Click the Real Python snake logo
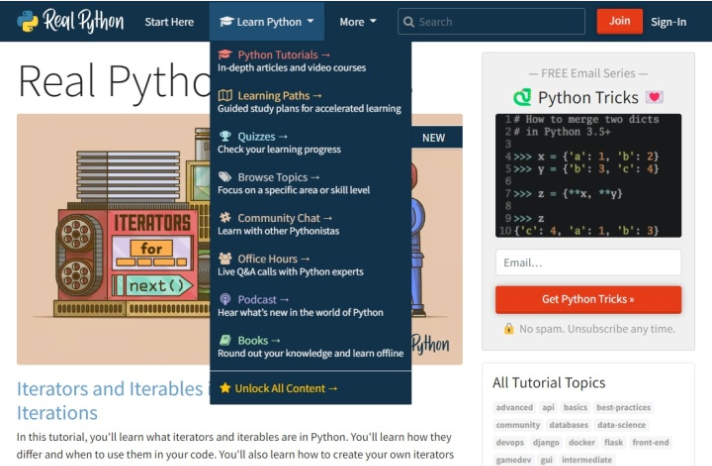Viewport: 712px width, 466px height. [28, 21]
